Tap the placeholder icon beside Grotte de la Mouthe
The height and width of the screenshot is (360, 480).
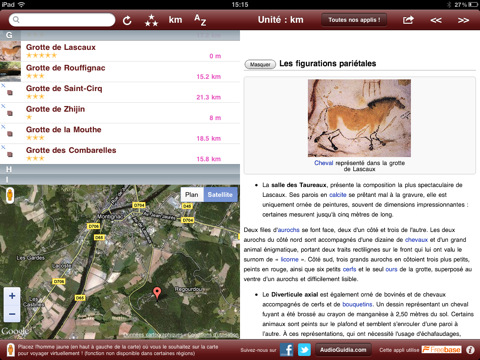click(10, 134)
